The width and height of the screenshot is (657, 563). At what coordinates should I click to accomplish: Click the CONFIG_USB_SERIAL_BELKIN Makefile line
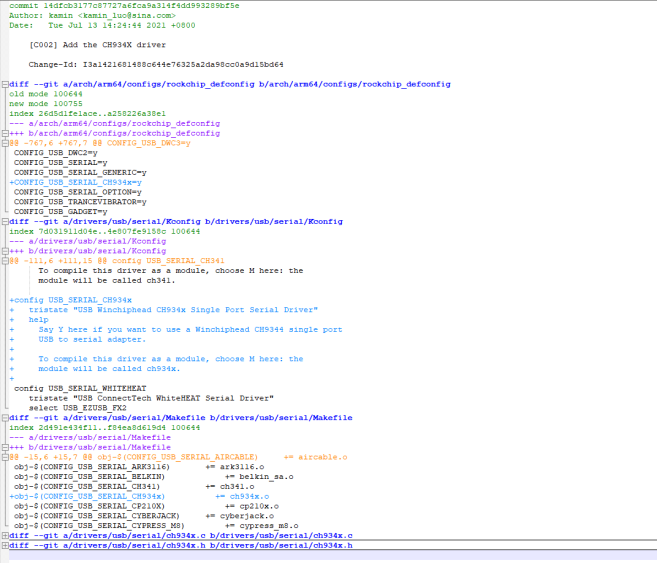154,477
